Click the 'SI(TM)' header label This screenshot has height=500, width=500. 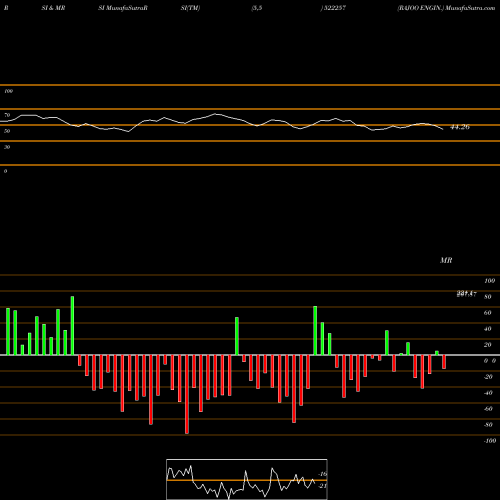tap(190, 8)
